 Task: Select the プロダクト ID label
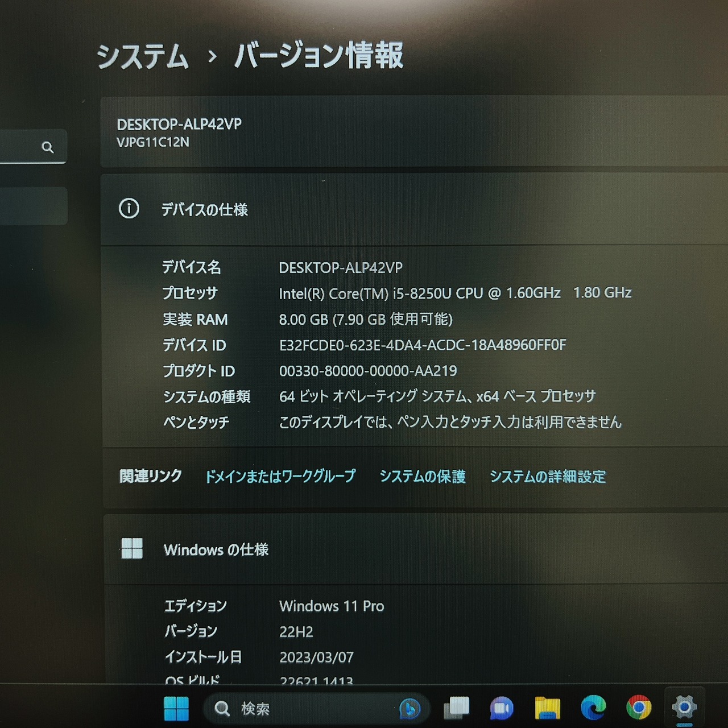[198, 371]
